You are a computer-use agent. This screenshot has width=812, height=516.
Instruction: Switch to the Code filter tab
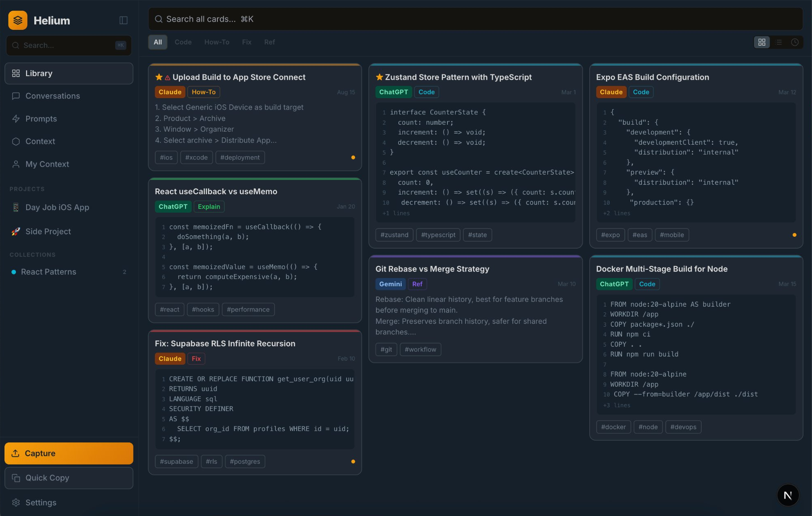pos(183,42)
